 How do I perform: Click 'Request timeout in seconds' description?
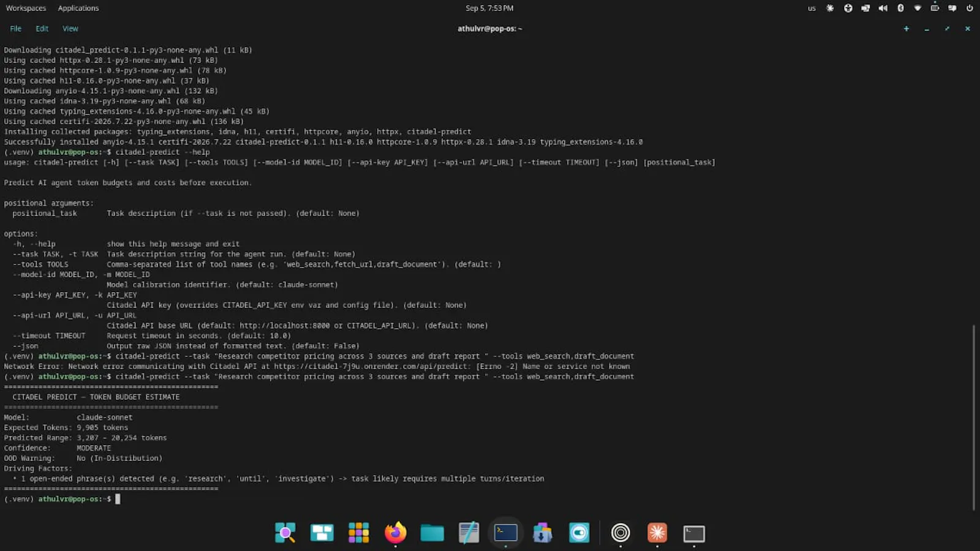(199, 336)
